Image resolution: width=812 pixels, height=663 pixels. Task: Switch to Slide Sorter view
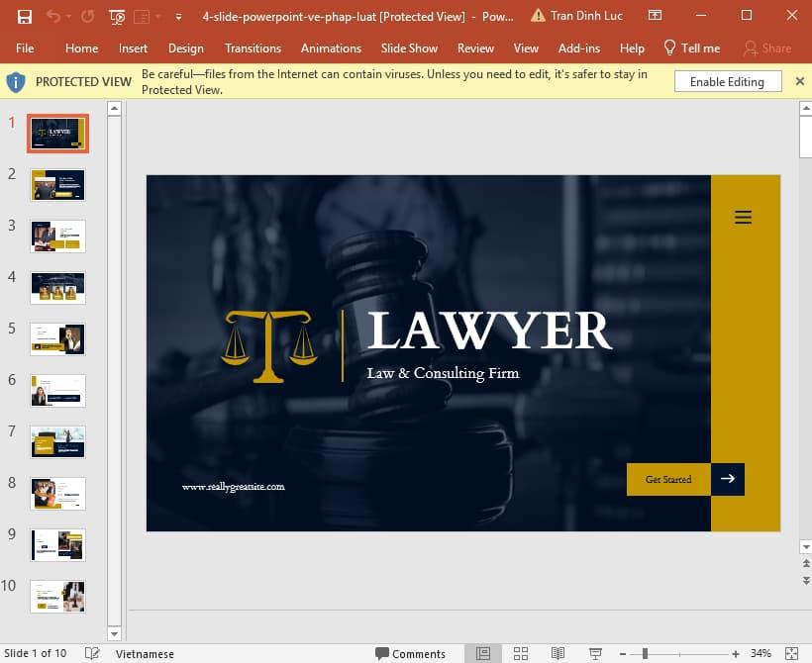click(x=521, y=653)
